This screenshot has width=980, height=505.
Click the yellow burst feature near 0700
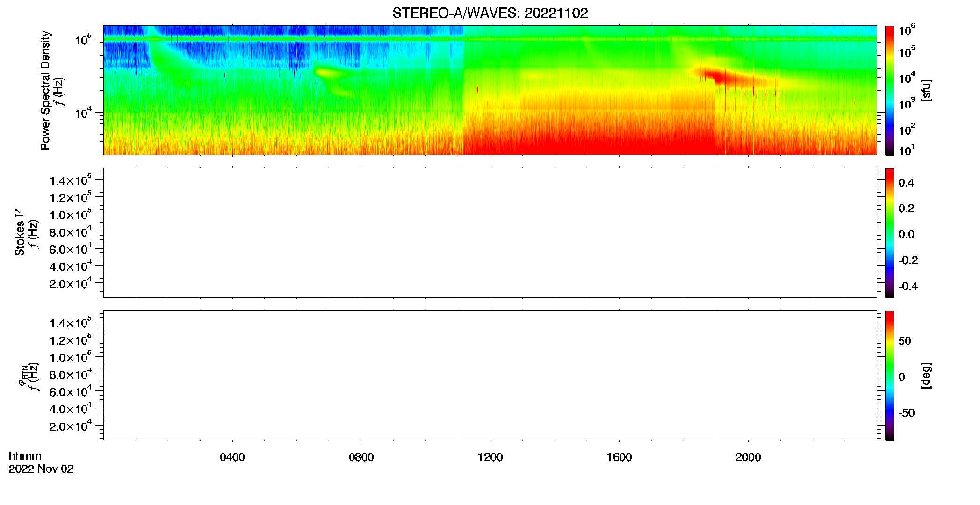click(327, 72)
